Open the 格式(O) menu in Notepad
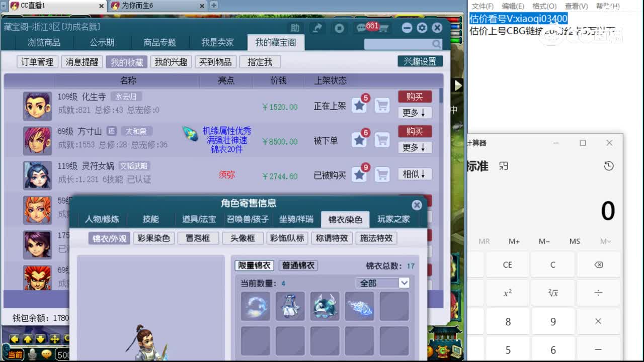This screenshot has width=644, height=362. (544, 7)
